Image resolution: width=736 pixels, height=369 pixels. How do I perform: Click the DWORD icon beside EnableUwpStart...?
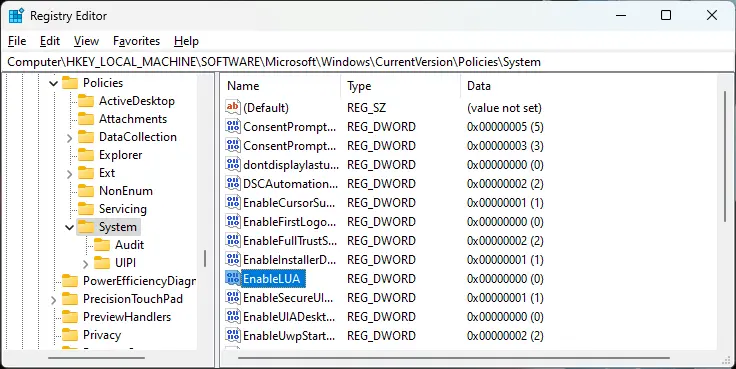coord(233,336)
